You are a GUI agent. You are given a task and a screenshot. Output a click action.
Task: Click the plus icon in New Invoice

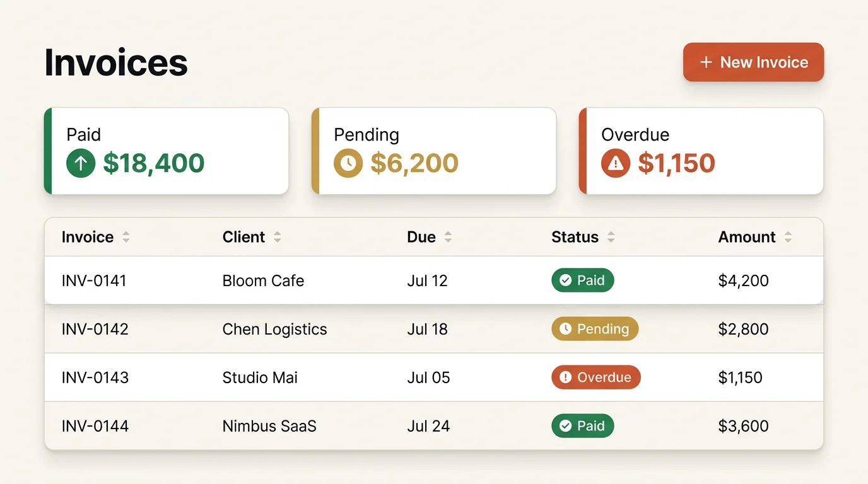[x=706, y=62]
